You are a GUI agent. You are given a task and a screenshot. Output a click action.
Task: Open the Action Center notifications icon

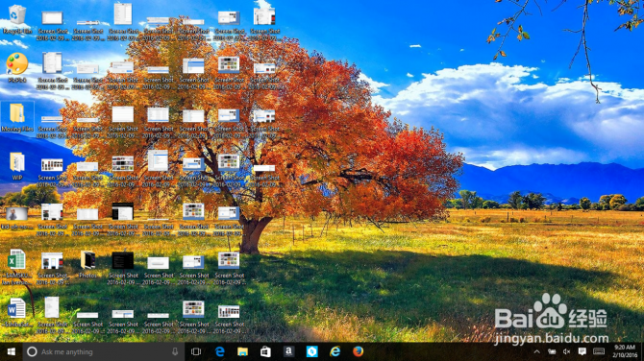582,351
